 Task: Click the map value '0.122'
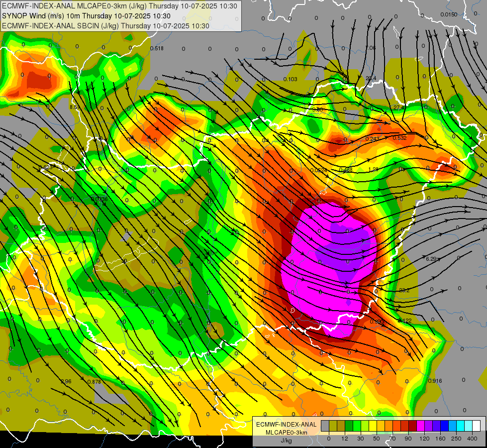(405, 321)
